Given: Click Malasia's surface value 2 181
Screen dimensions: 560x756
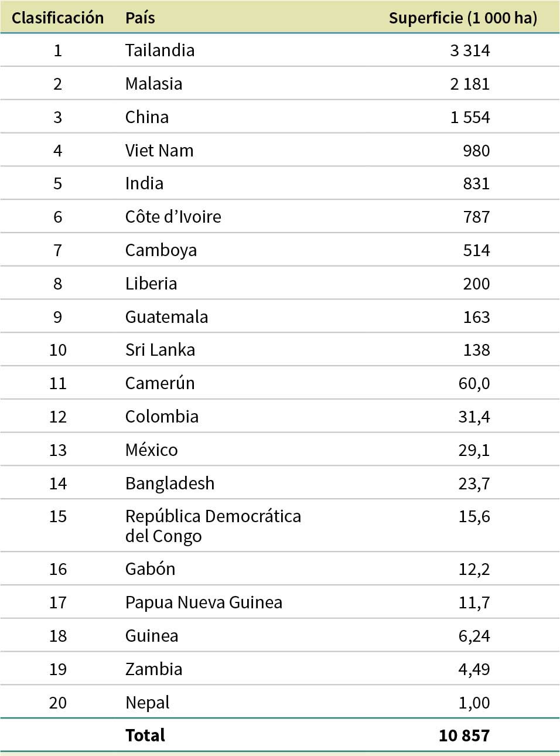Looking at the screenshot, I should pos(470,84).
